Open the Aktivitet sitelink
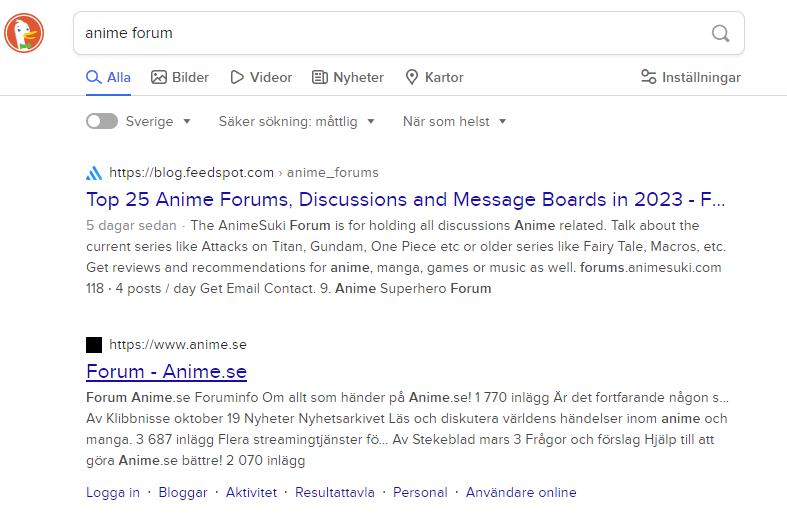787x525 pixels. tap(251, 492)
